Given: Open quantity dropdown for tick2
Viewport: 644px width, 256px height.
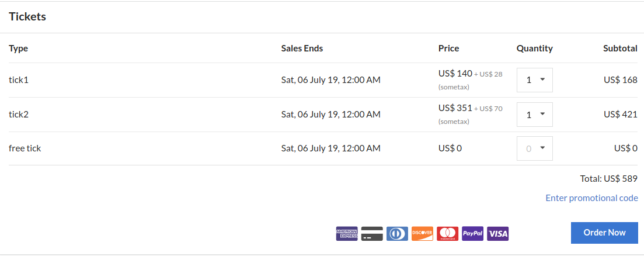Looking at the screenshot, I should [535, 115].
